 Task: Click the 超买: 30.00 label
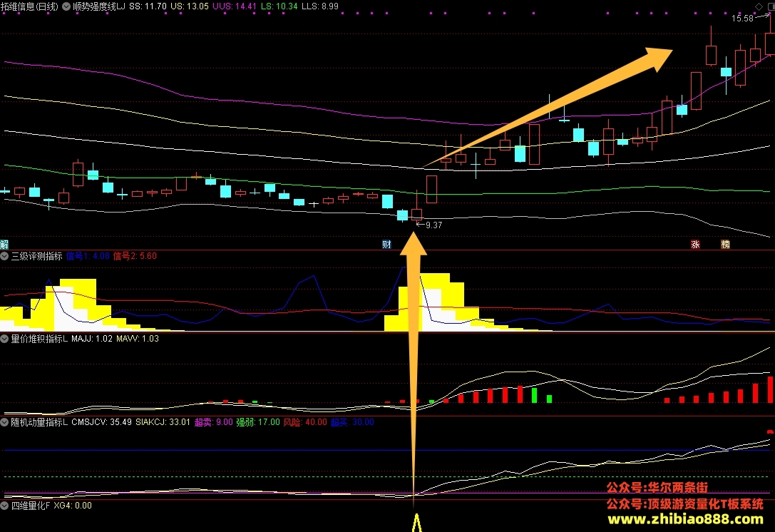pos(352,422)
